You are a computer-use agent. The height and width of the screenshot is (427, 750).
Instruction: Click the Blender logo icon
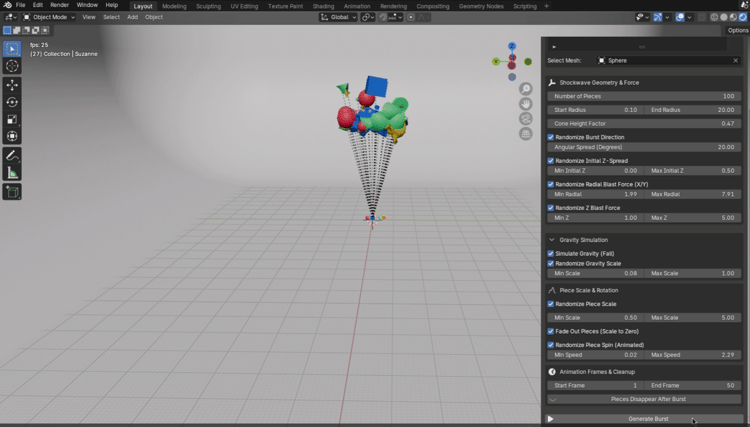pyautogui.click(x=8, y=5)
